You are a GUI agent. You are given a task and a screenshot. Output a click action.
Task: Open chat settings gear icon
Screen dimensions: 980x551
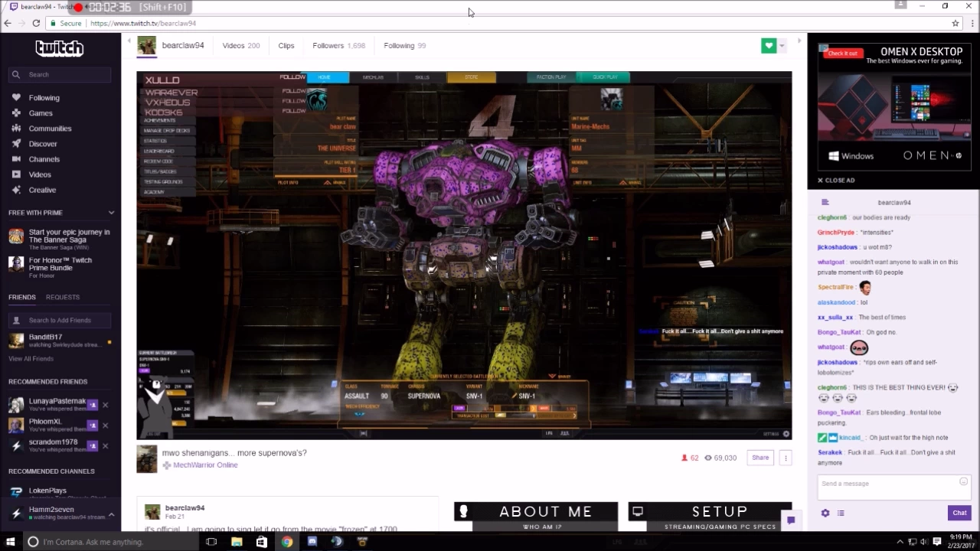tap(825, 513)
